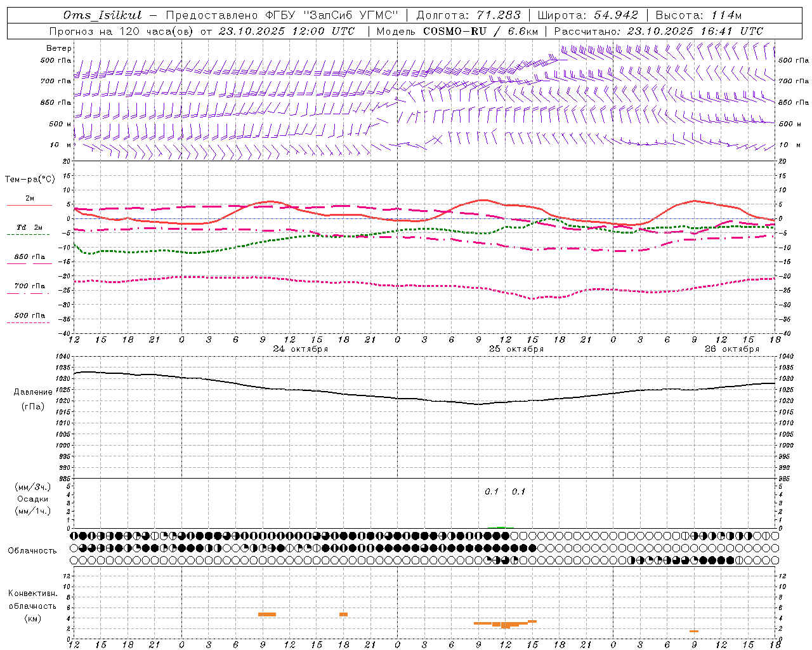Click the solid red 2м legend line

pyautogui.click(x=29, y=206)
